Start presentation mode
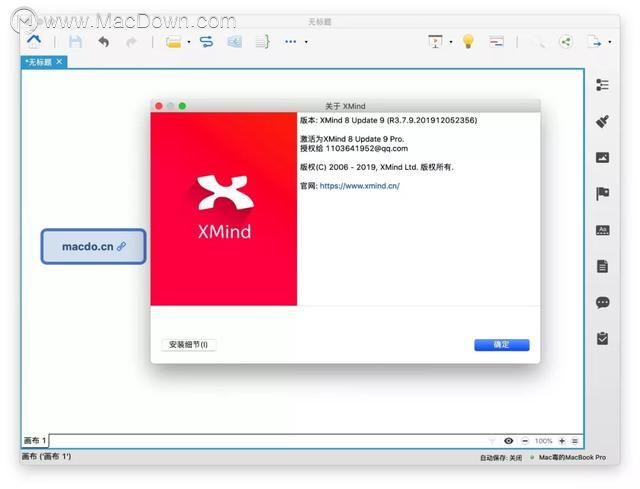640x489 pixels. click(436, 41)
